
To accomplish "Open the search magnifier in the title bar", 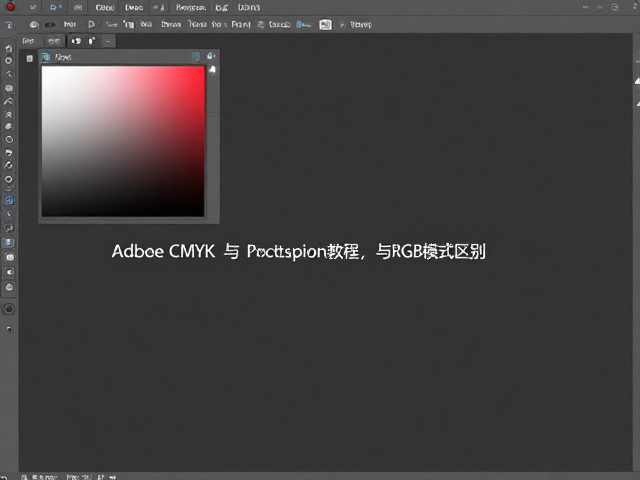I will pyautogui.click(x=615, y=7).
